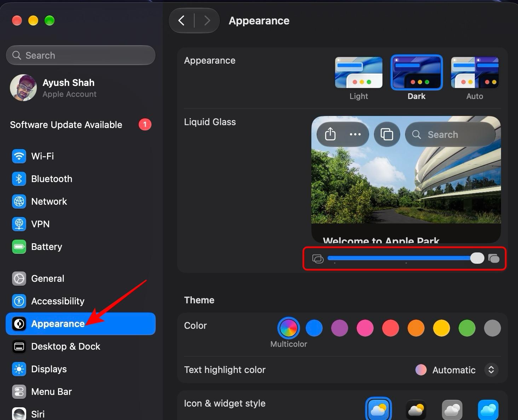
Task: Open Bluetooth settings pane
Action: (81, 179)
